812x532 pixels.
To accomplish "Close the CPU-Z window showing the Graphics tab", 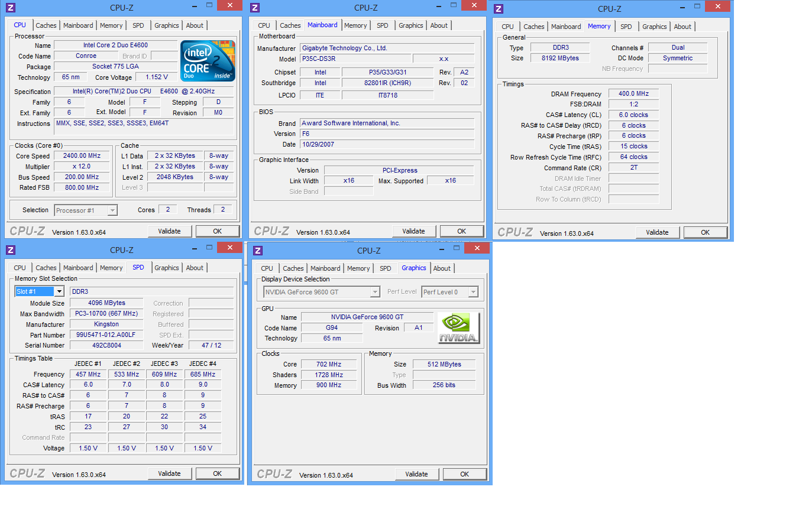I will (x=477, y=248).
